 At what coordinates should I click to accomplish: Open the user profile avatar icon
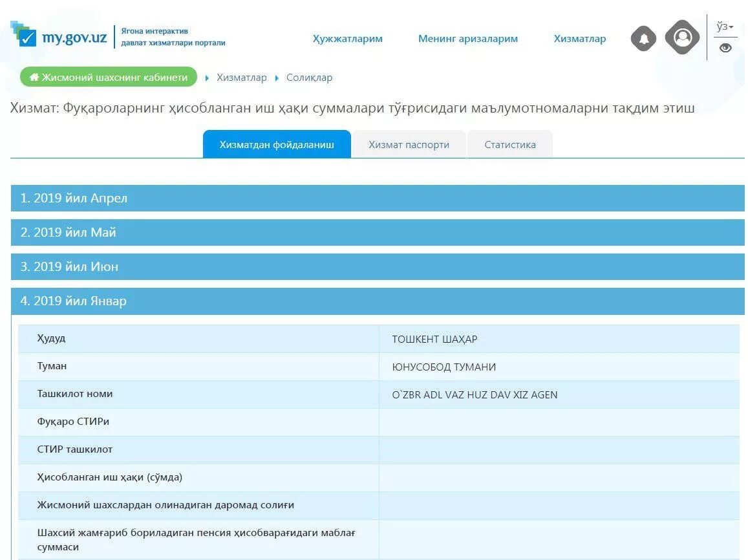[682, 37]
